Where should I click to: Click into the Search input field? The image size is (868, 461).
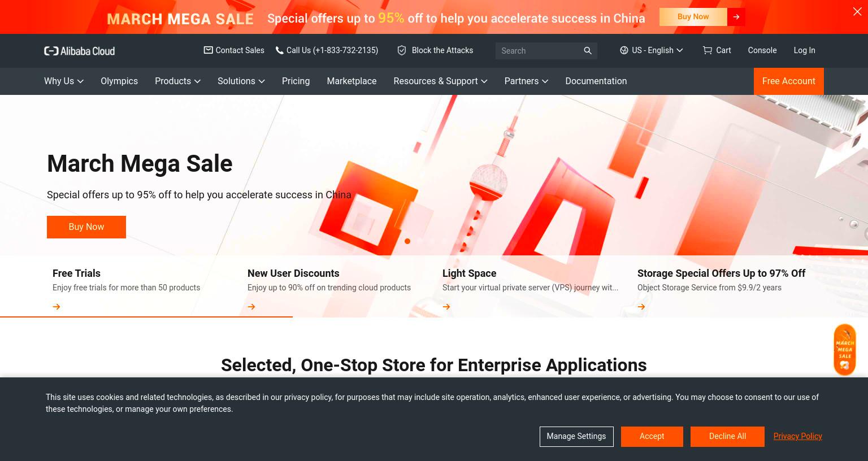539,51
